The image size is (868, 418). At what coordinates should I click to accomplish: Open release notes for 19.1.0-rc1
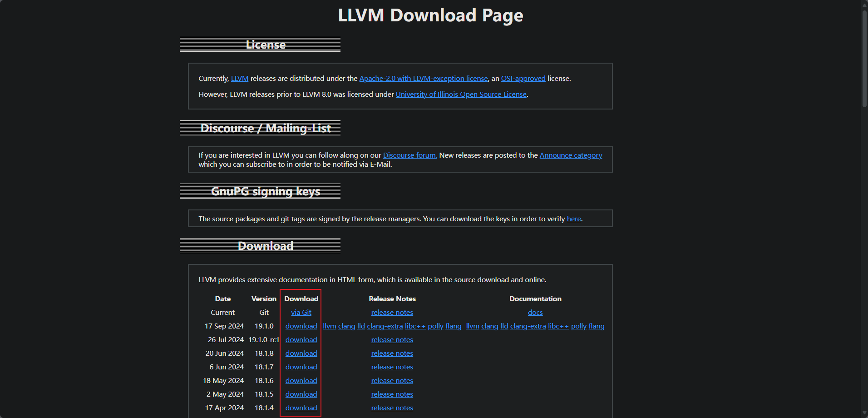pos(392,340)
